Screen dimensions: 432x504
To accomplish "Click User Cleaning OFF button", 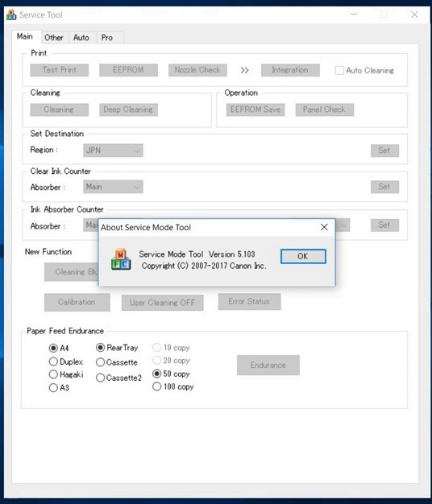I will tap(163, 303).
